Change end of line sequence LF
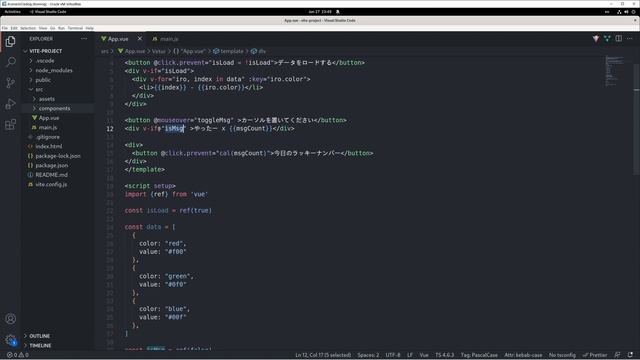Image resolution: width=640 pixels, height=360 pixels. click(410, 355)
